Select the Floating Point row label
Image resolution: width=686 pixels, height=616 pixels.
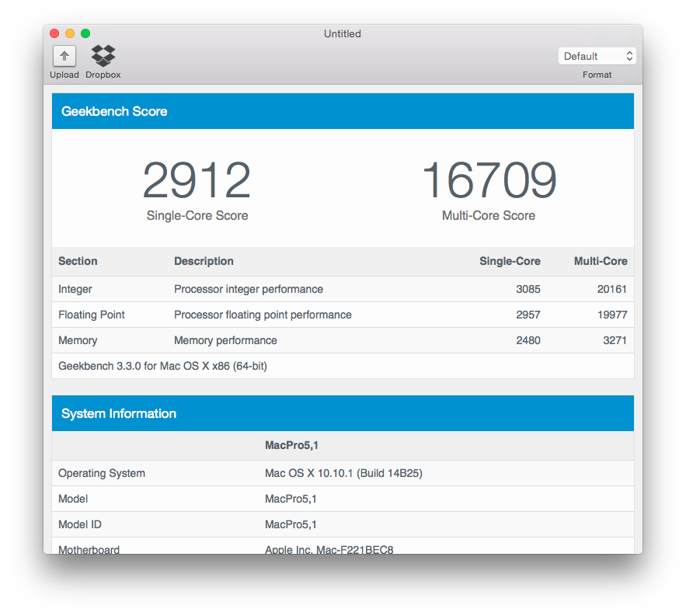point(92,315)
